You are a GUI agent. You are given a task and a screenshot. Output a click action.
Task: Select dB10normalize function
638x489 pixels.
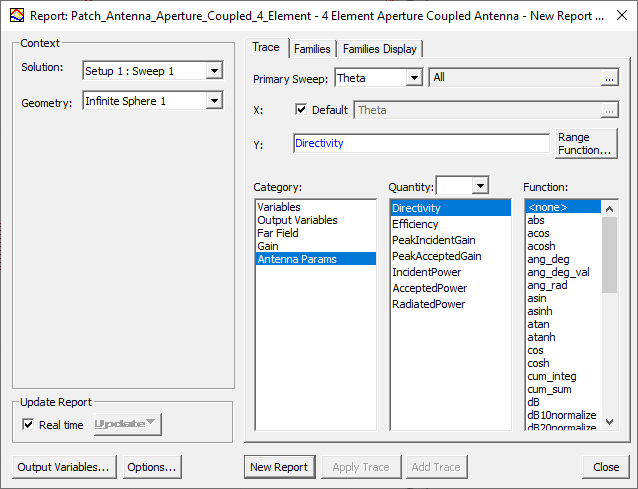[562, 415]
